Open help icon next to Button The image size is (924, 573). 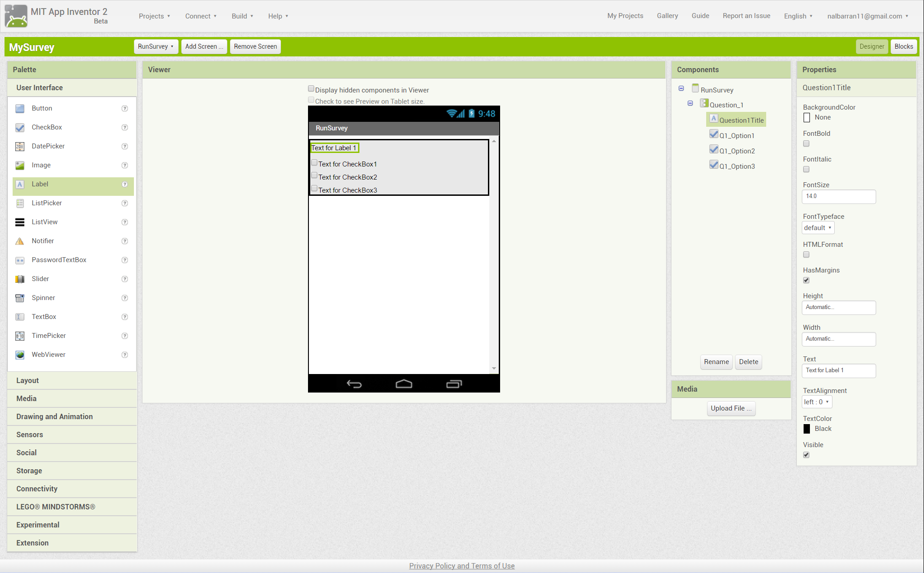(124, 108)
